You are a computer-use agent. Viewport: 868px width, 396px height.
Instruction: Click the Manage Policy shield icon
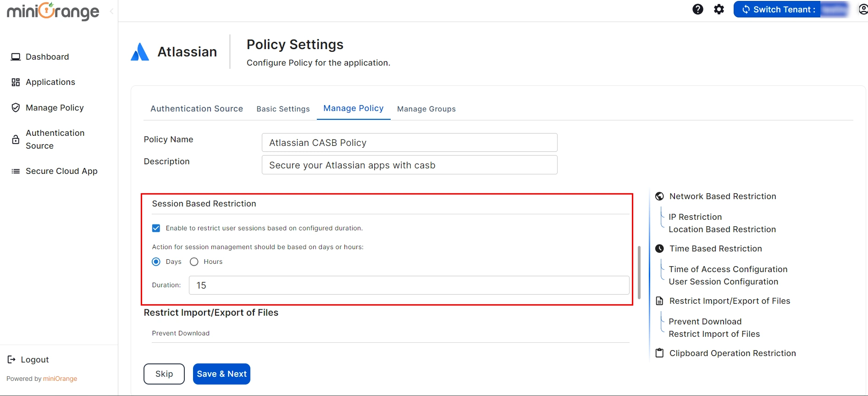(x=16, y=108)
